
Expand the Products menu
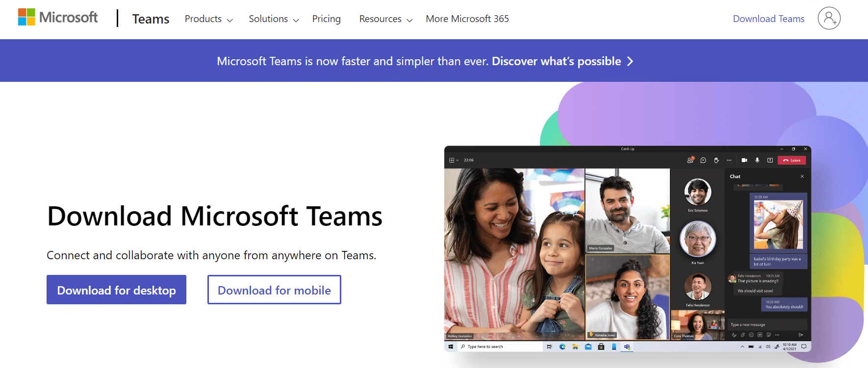[209, 19]
